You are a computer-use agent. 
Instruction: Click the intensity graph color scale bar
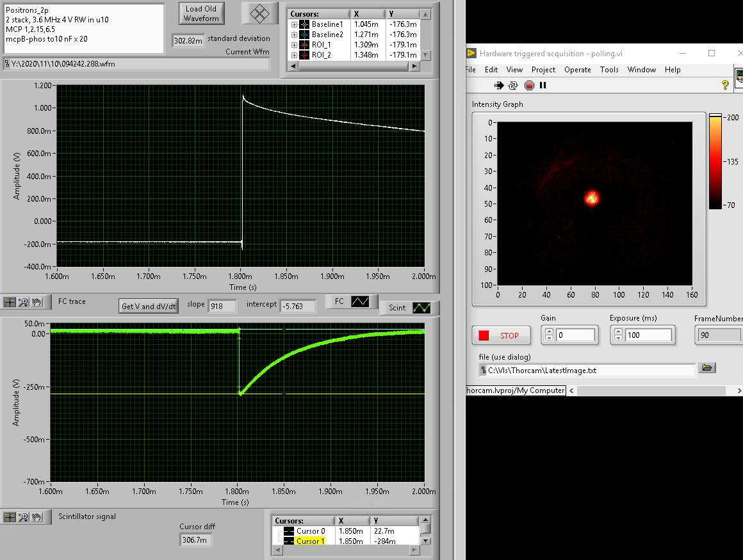[714, 161]
